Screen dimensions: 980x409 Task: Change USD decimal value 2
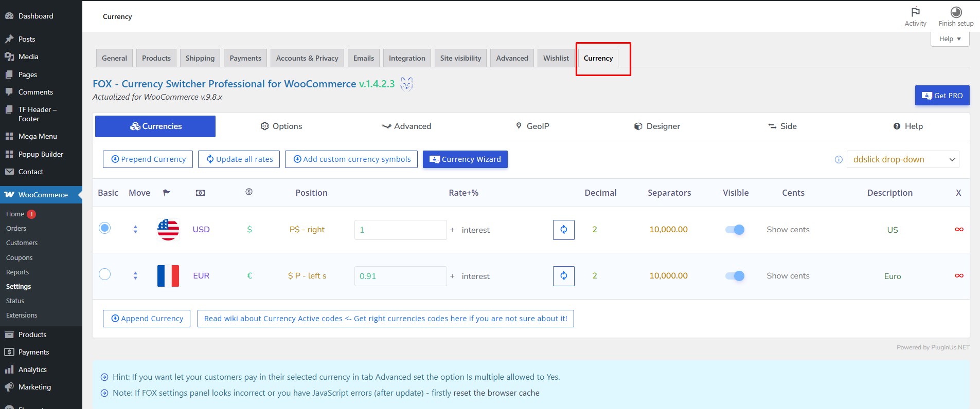click(x=595, y=230)
